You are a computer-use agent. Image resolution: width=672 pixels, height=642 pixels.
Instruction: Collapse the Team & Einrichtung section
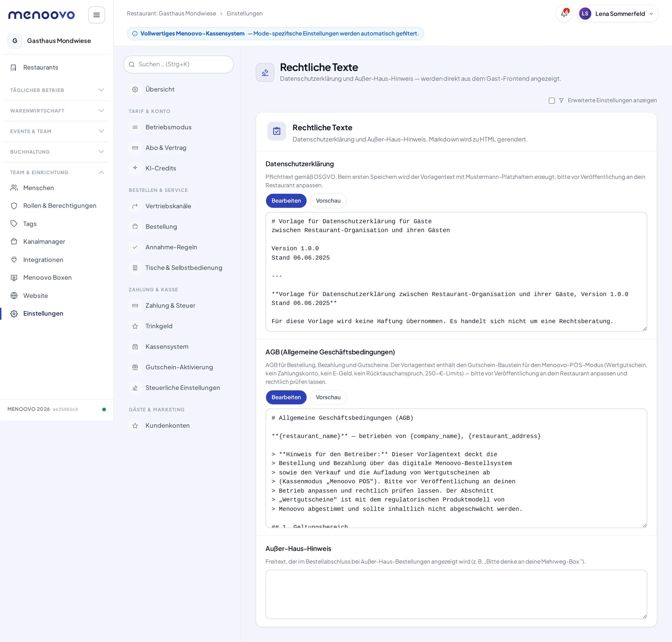57,173
